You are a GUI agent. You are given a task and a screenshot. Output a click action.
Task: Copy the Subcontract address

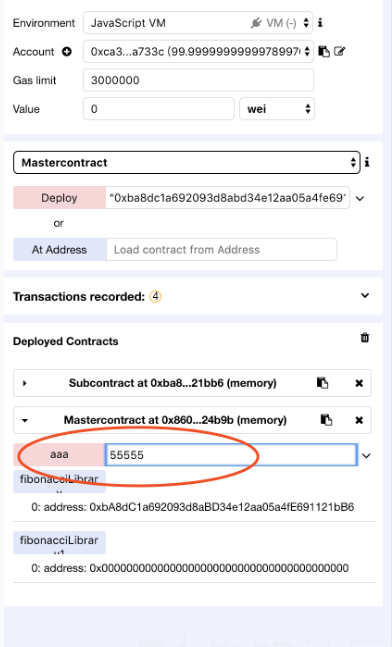pos(322,383)
